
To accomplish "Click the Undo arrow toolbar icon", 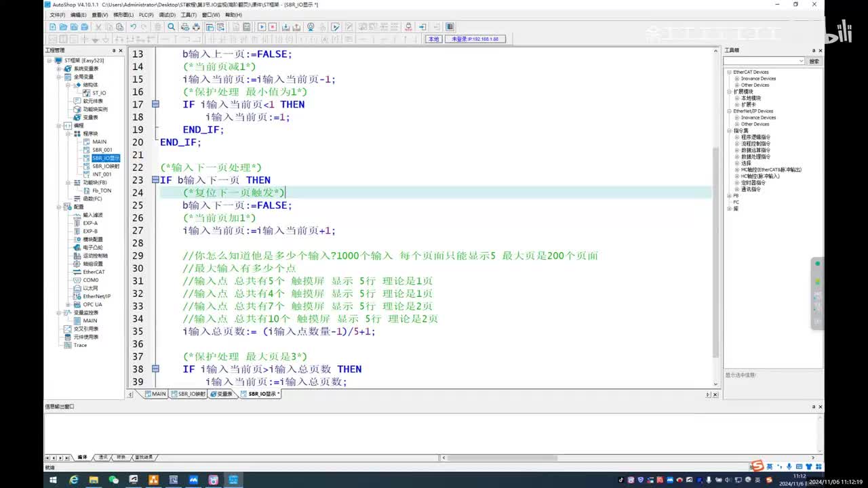I will (134, 27).
